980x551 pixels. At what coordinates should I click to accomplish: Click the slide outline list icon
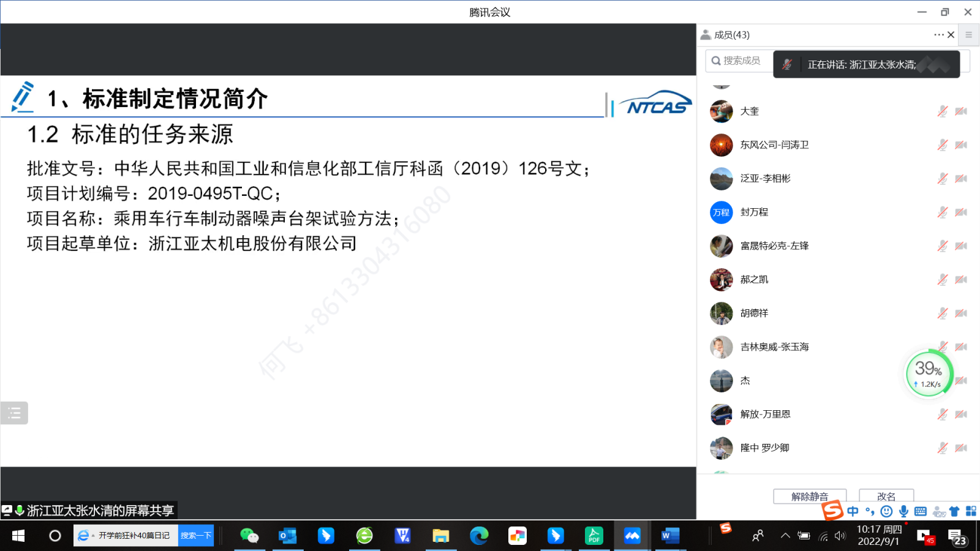click(14, 413)
